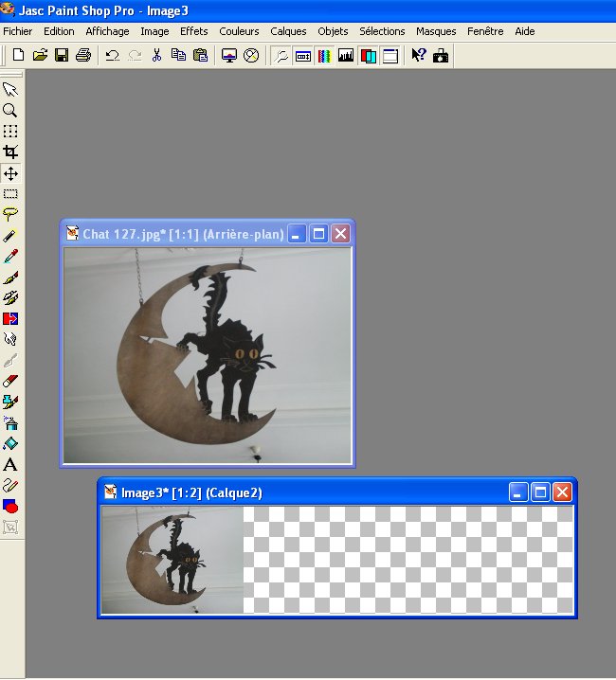Screen dimensions: 616x680
Task: Select the Mover tool
Action: [10, 173]
